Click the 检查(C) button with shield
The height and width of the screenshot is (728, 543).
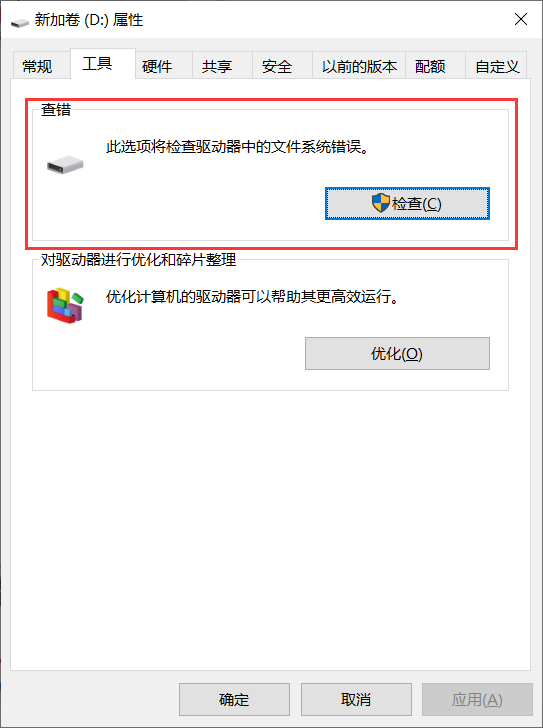click(x=407, y=203)
